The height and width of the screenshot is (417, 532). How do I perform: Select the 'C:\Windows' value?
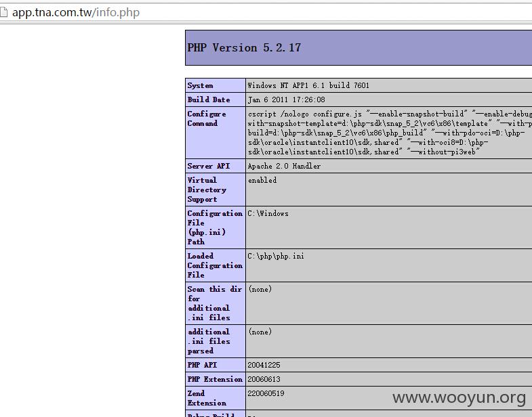point(268,214)
